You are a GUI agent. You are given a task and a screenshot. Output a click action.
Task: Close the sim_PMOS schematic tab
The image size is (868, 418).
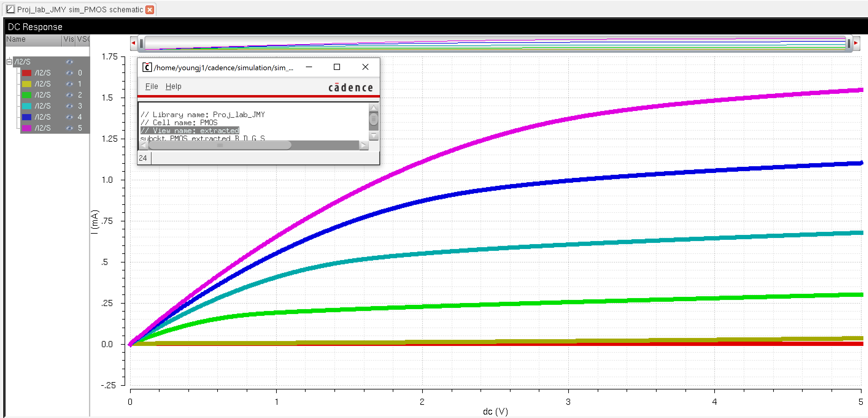pos(150,10)
